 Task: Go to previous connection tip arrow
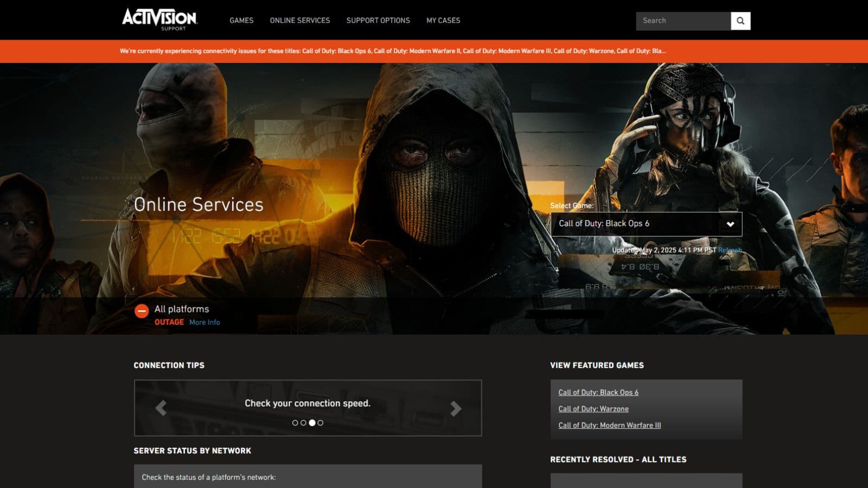pyautogui.click(x=161, y=408)
